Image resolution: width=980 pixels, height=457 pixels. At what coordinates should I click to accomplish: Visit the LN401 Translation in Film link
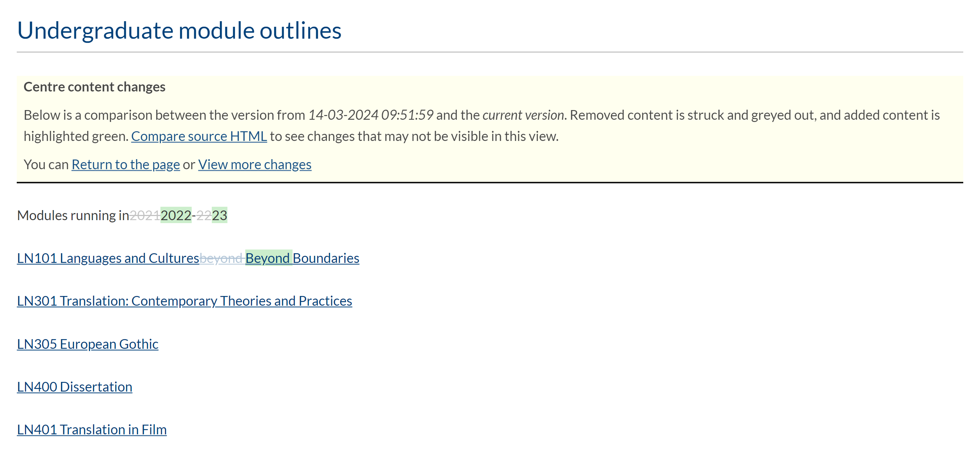pyautogui.click(x=92, y=429)
